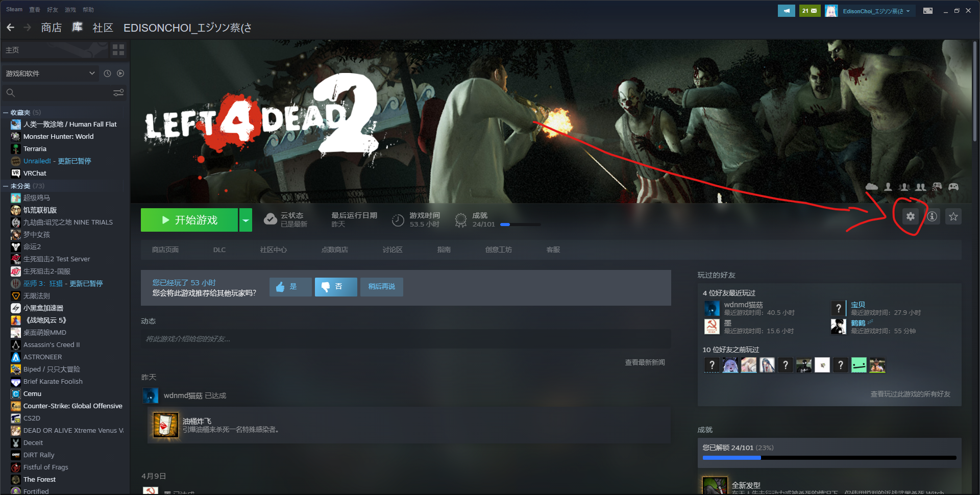Select the Terraria game icon

pos(16,148)
